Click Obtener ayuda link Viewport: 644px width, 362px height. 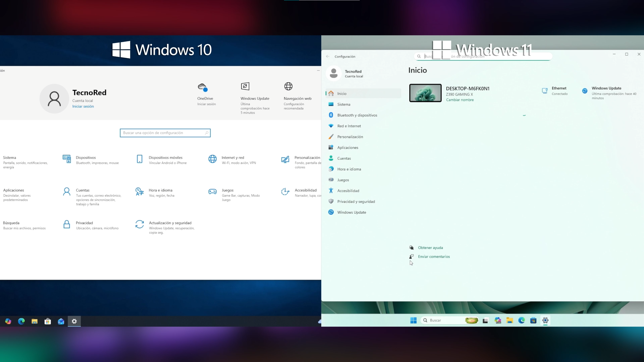coord(430,248)
